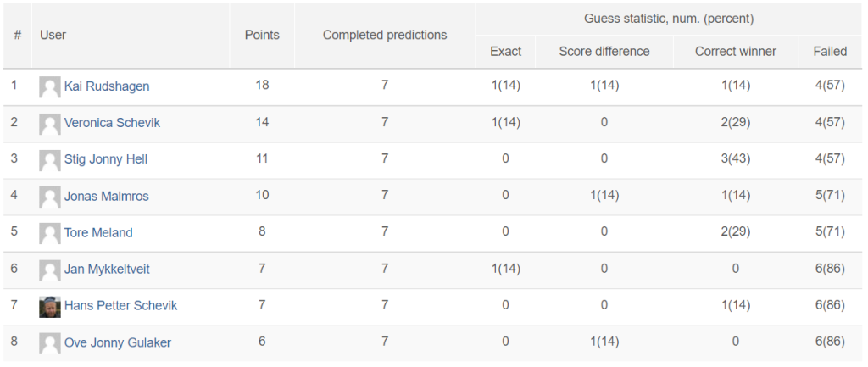The width and height of the screenshot is (868, 367).
Task: Click Tore Meland's avatar icon
Action: tap(50, 233)
